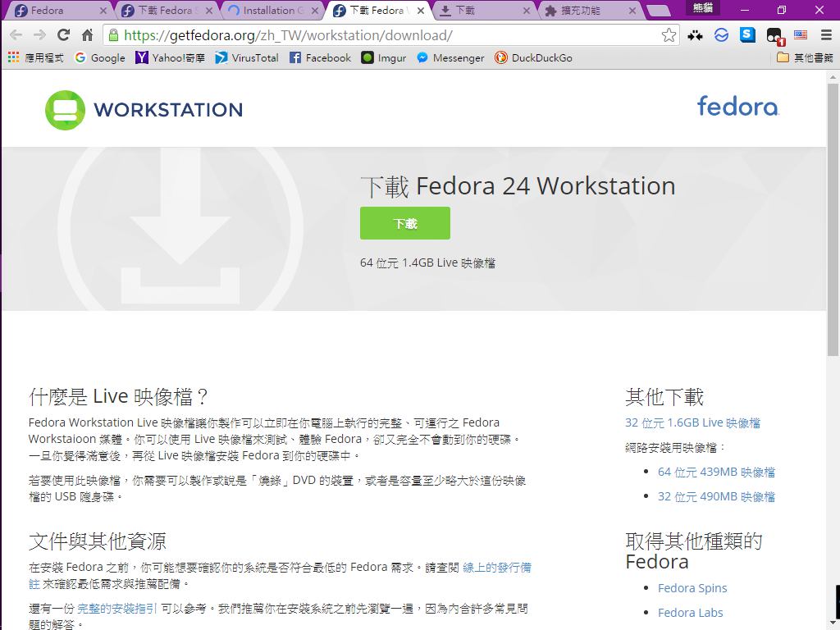Close the active 下載 Fedora tab

click(x=421, y=11)
